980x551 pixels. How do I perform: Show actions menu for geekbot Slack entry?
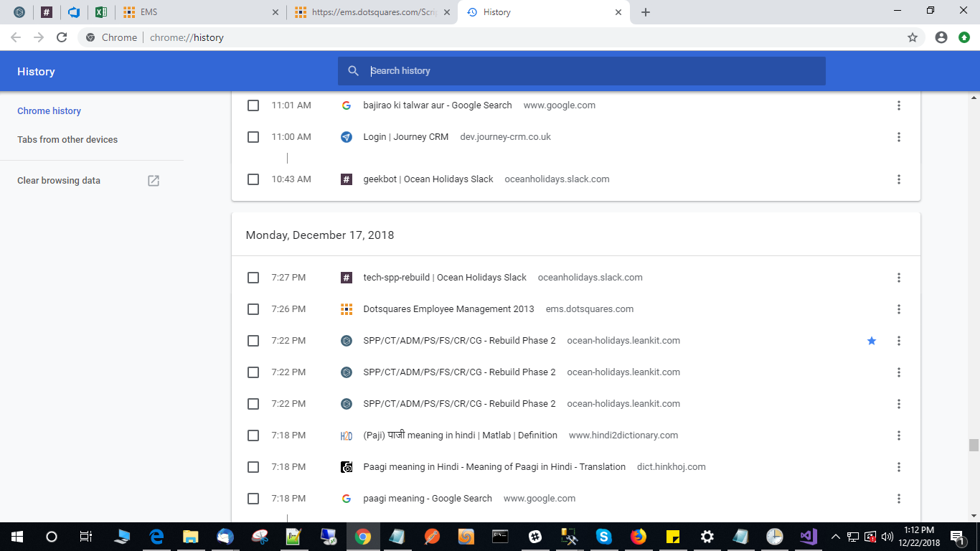click(x=899, y=179)
